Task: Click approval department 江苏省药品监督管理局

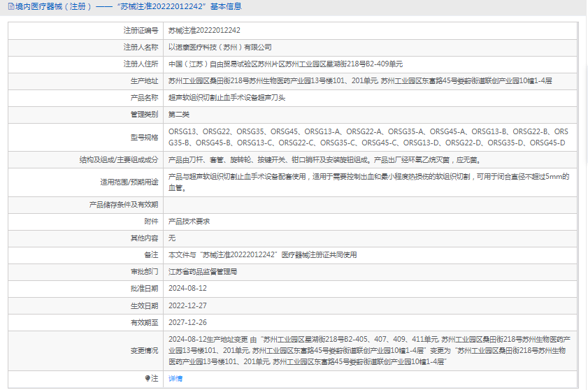Action: click(203, 272)
